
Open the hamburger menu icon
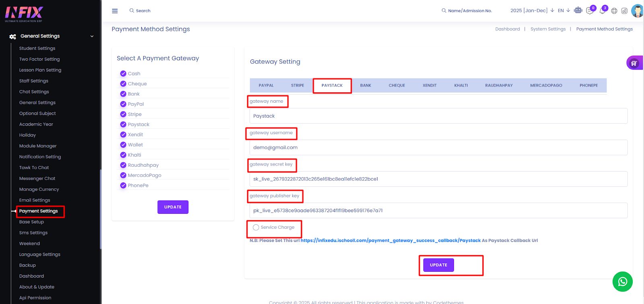point(115,11)
